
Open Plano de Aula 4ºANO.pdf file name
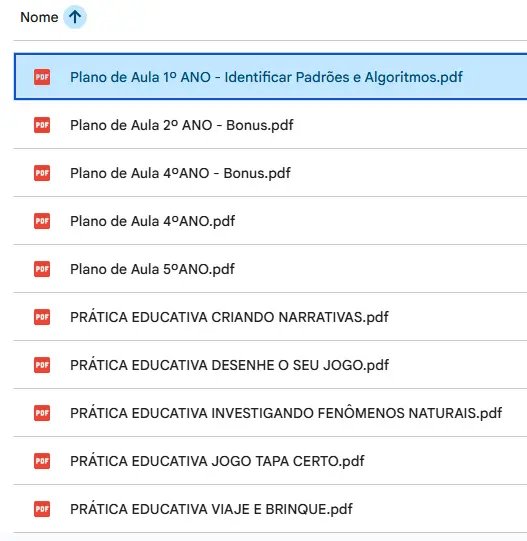[x=152, y=221]
